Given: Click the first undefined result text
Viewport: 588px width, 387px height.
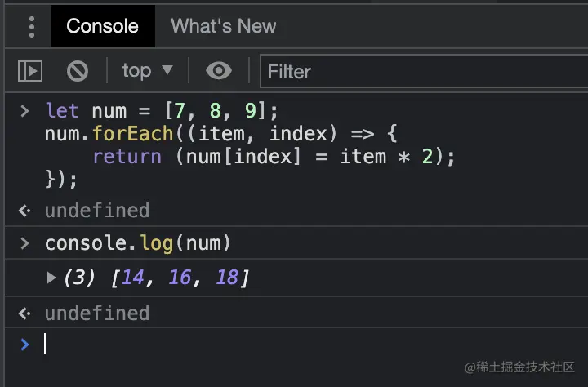Looking at the screenshot, I should coord(97,211).
